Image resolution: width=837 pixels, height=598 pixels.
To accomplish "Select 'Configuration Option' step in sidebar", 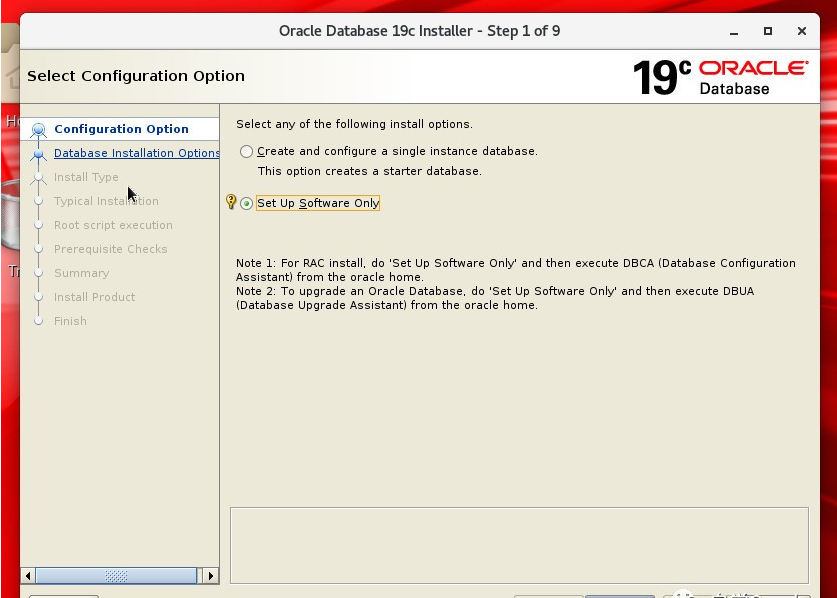I will [121, 129].
